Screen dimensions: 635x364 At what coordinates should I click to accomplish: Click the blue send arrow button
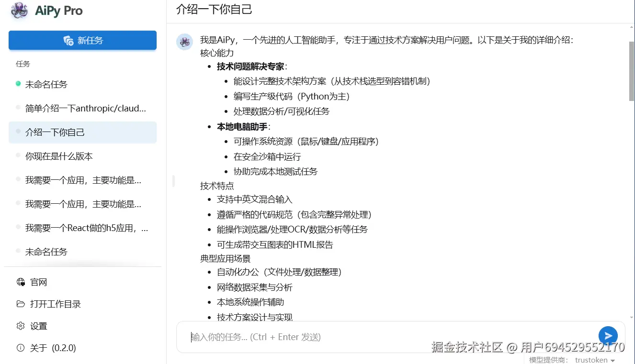(608, 336)
